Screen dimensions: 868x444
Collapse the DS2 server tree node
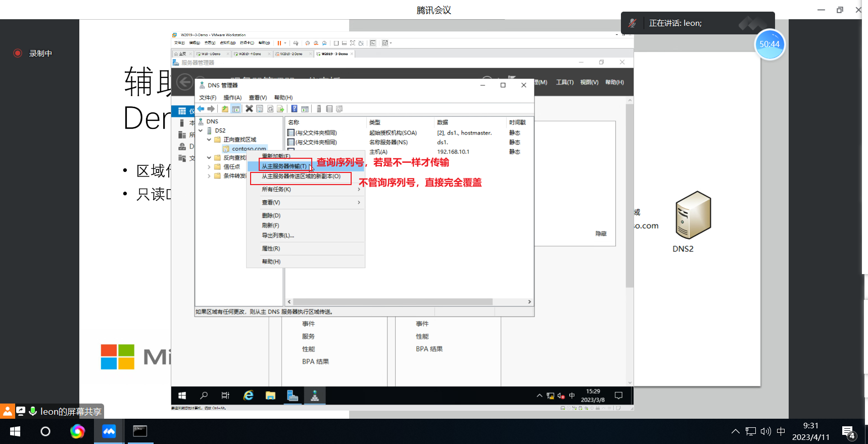tap(201, 130)
